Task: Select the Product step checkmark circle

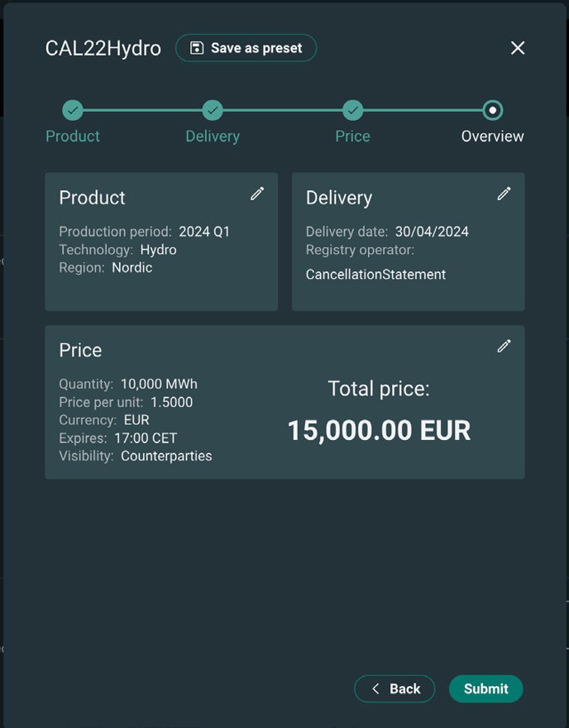Action: click(73, 110)
